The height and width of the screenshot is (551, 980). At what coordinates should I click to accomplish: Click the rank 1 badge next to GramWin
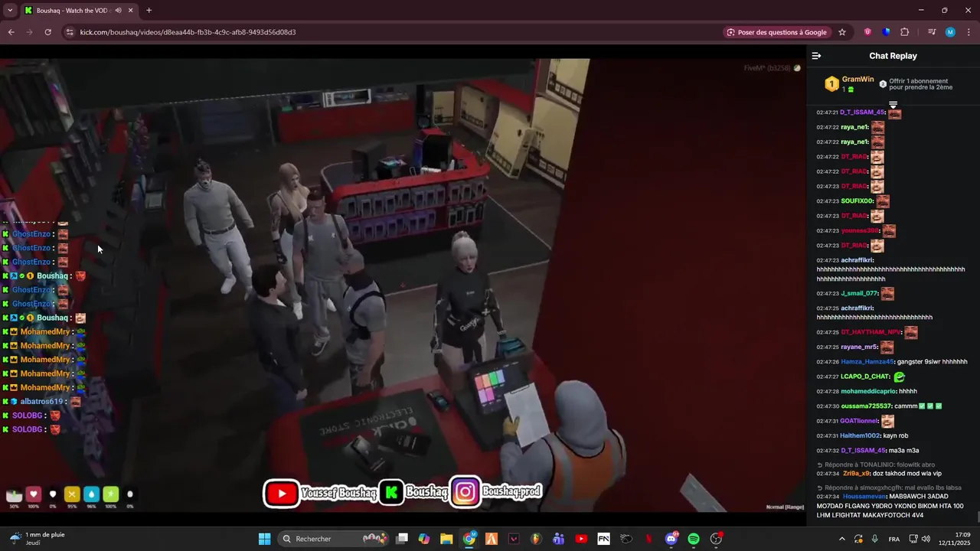[831, 84]
